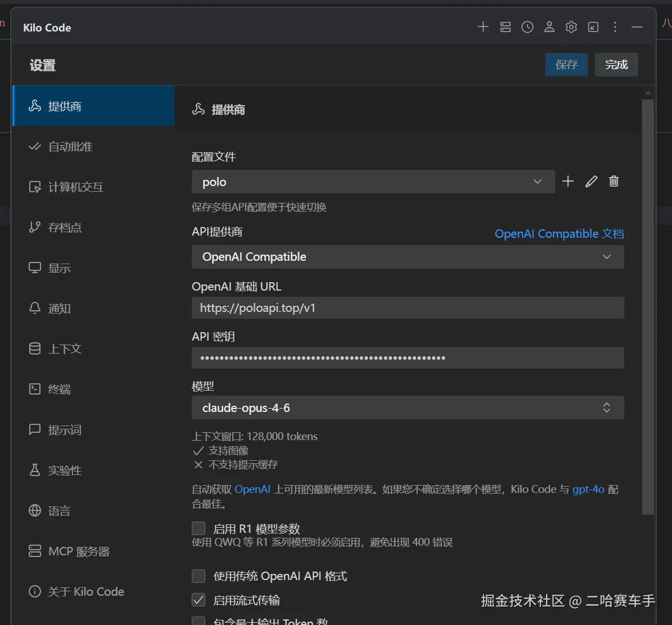Rename the polo profile with pencil icon
Screen dimensions: 672x625
pos(591,181)
